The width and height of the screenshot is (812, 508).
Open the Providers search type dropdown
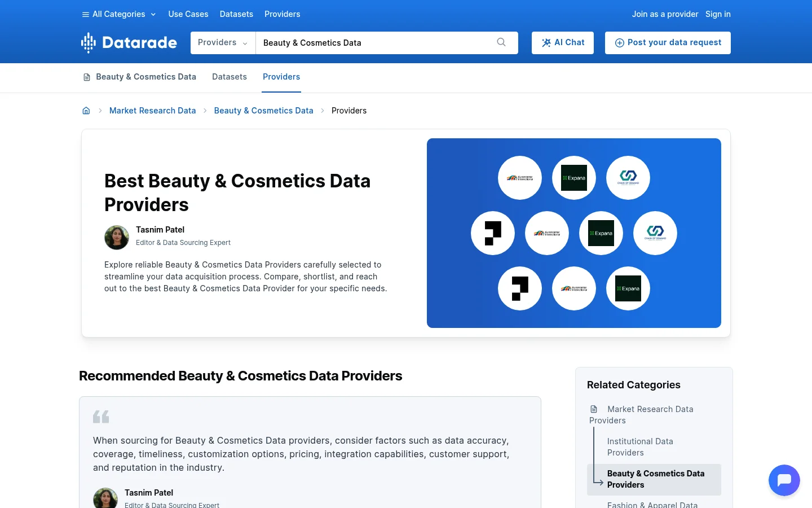(223, 43)
